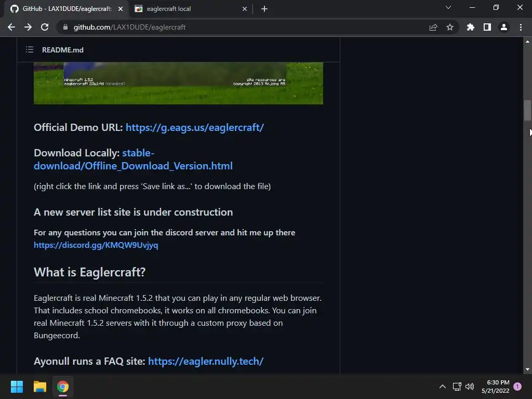
Task: Close the GitHub eaglercraft tab
Action: pos(121,9)
